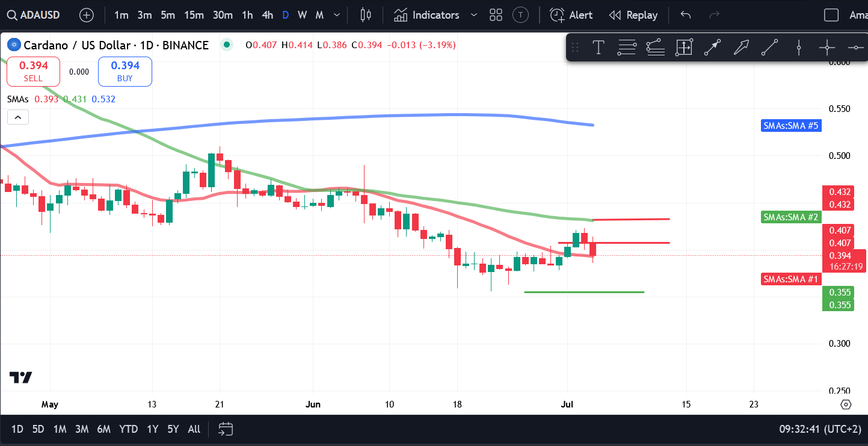Open the chart settings gear icon
Viewport: 868px width, 446px height.
846,404
